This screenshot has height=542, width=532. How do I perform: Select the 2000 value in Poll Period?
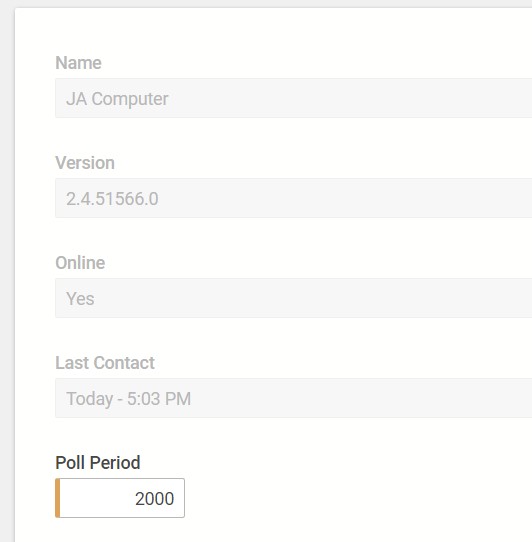pyautogui.click(x=154, y=498)
